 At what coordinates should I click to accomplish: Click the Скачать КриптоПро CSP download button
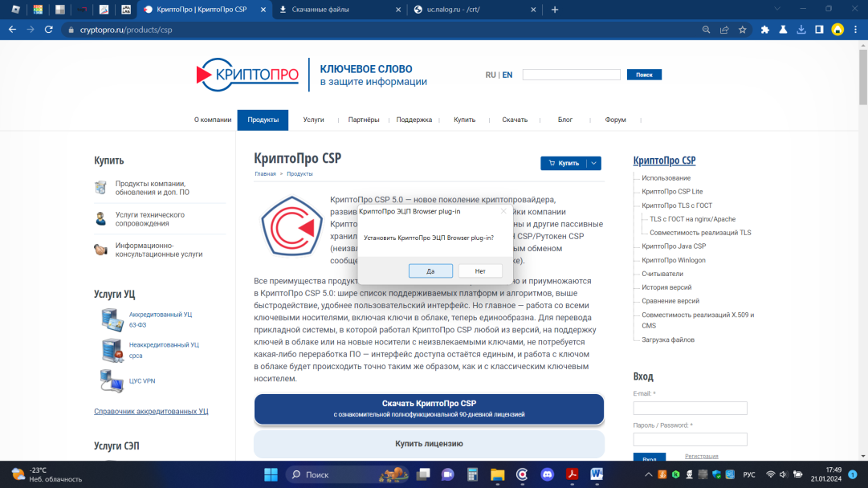tap(429, 409)
